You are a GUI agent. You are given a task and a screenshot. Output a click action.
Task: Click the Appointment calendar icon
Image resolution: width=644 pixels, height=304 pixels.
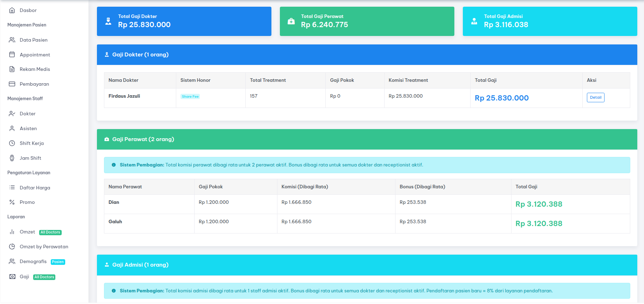(12, 55)
